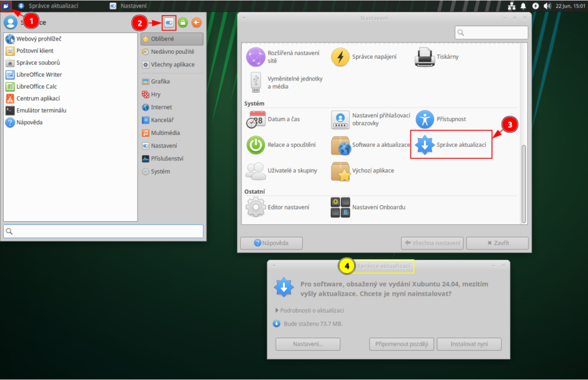Focus the Whisker menu search field
Image resolution: width=588 pixels, height=380 pixels.
[x=103, y=231]
